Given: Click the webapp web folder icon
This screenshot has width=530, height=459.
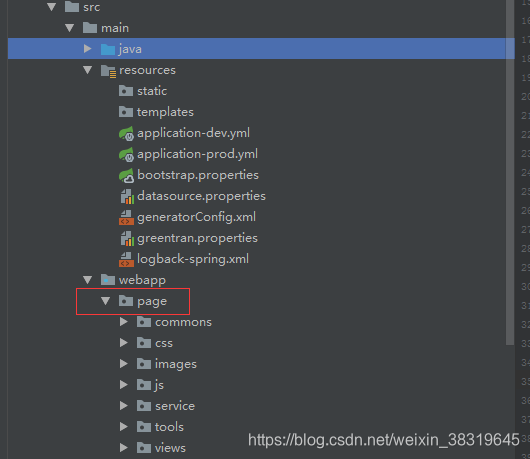Looking at the screenshot, I should pos(108,280).
